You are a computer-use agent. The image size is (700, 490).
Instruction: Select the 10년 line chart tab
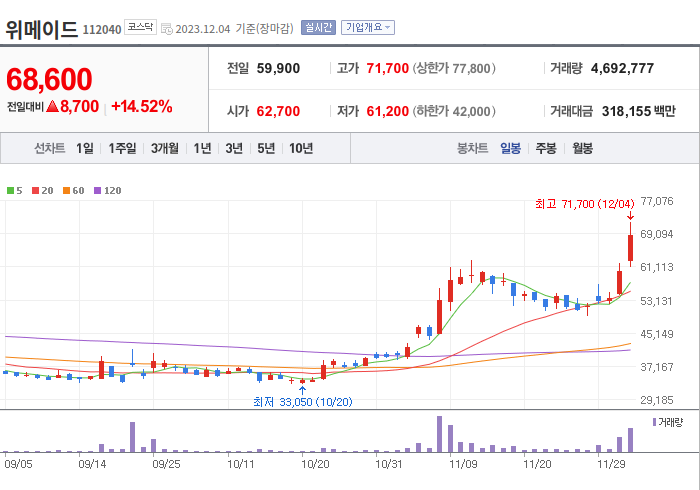click(x=301, y=148)
